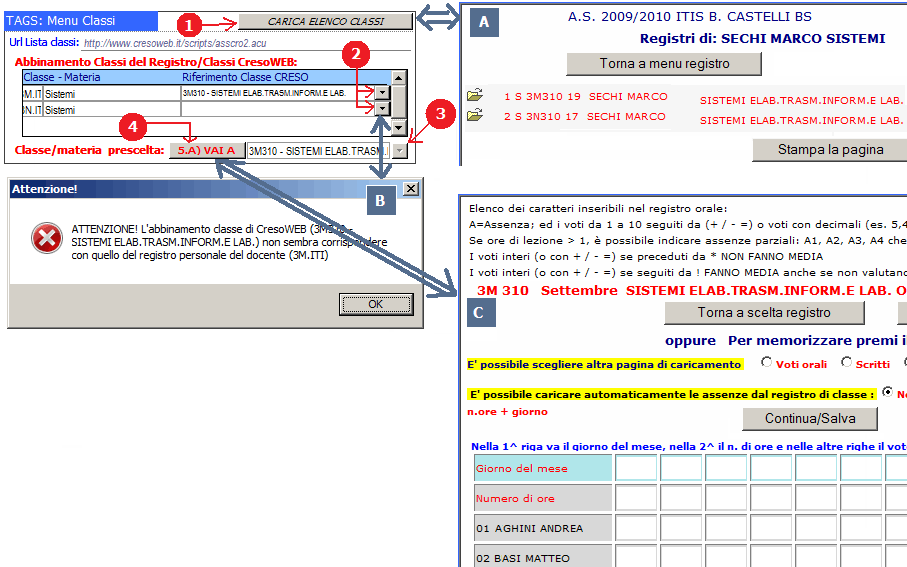This screenshot has height=567, width=907.
Task: Click the Url Lista classi field
Action: (x=245, y=43)
